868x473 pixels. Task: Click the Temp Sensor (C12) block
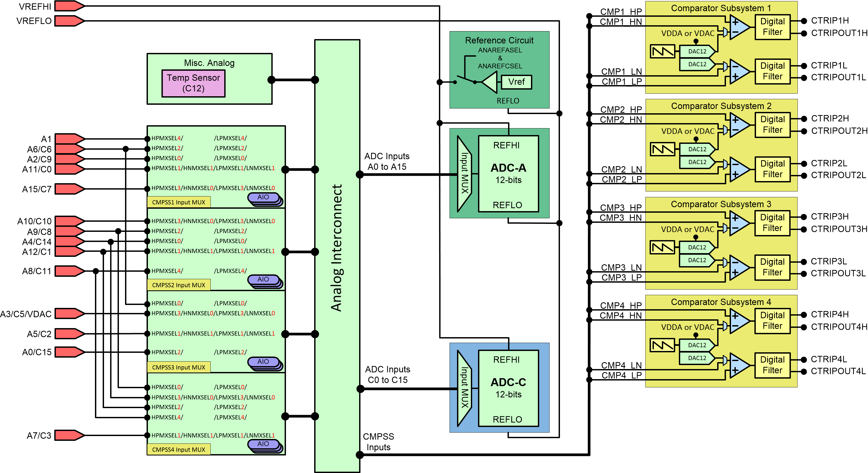[193, 83]
